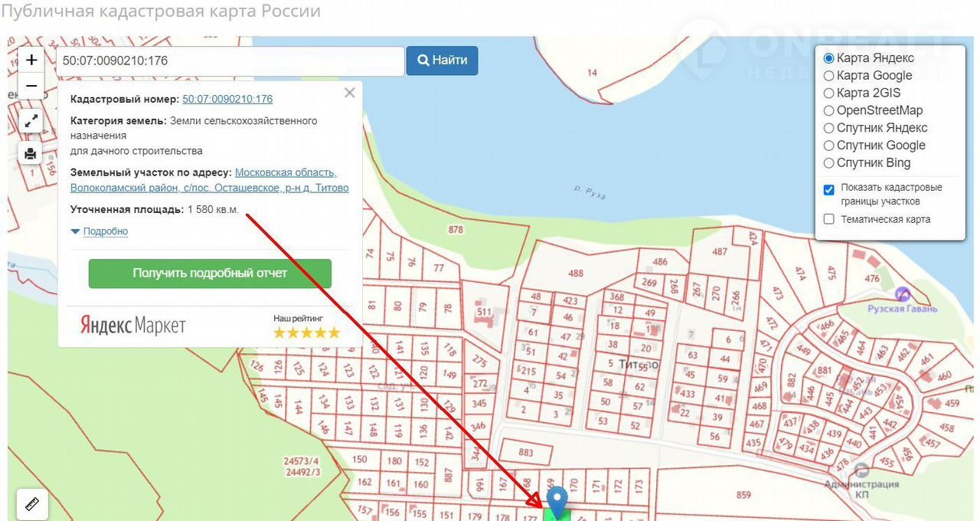Click the Рузская Гавань marina icon
Image resolution: width=980 pixels, height=521 pixels.
point(903,293)
